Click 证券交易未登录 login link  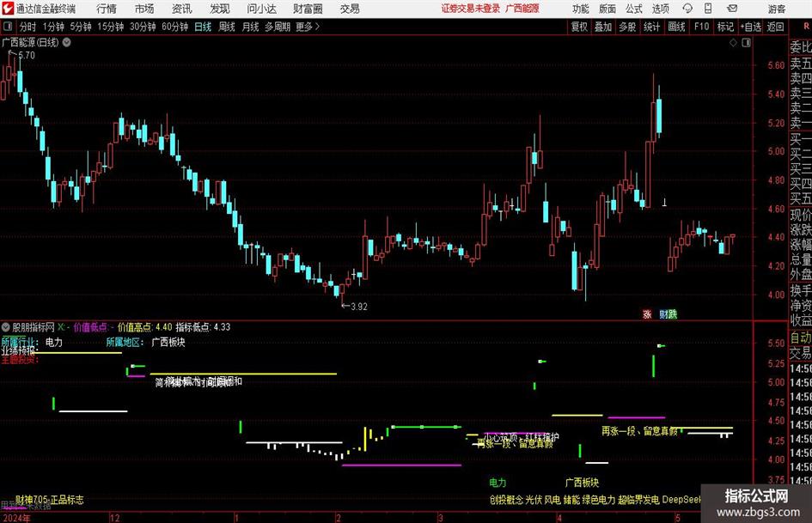(x=470, y=9)
